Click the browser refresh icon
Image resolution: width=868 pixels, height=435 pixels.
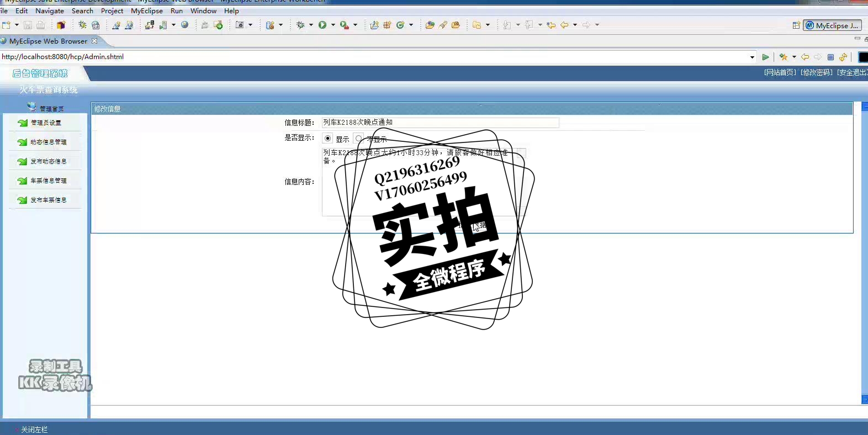pos(843,57)
